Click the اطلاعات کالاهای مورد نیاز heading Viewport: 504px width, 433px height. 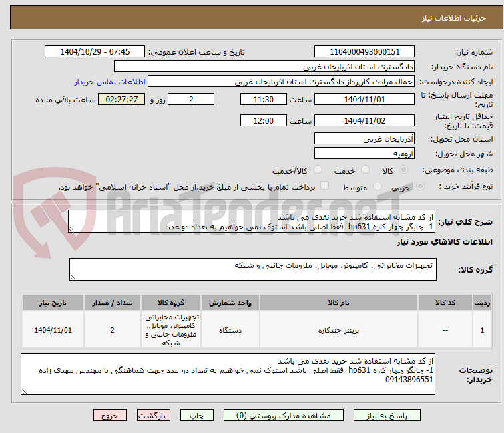(x=444, y=242)
